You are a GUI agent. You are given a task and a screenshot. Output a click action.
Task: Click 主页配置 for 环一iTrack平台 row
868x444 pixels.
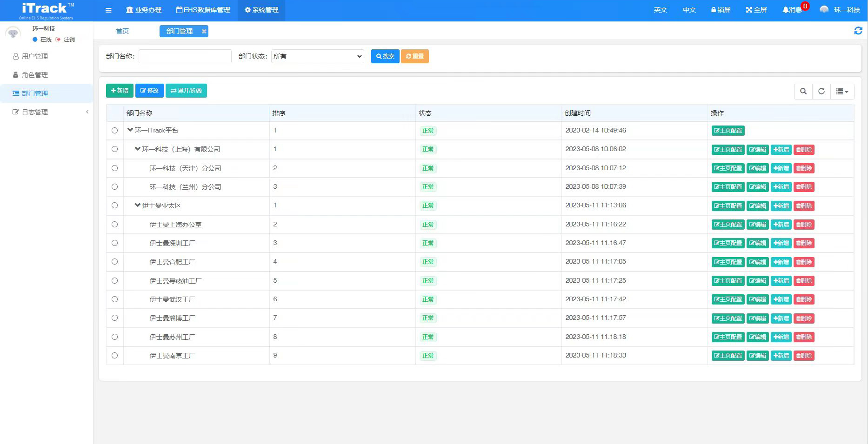[728, 131]
